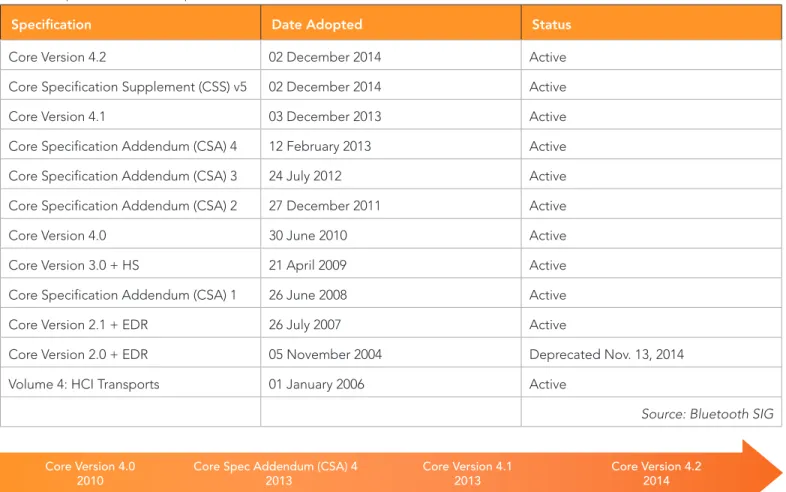786x492 pixels.
Task: Click the 12 February 2013 date
Action: click(320, 146)
